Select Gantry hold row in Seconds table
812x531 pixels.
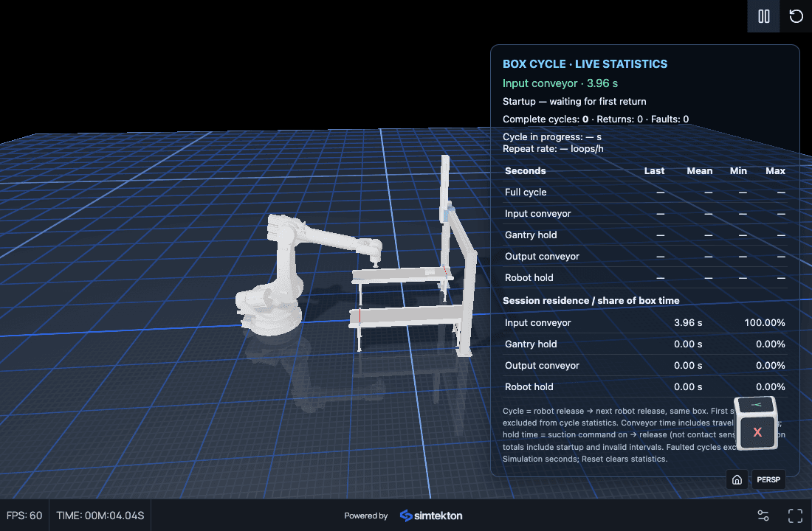644,235
